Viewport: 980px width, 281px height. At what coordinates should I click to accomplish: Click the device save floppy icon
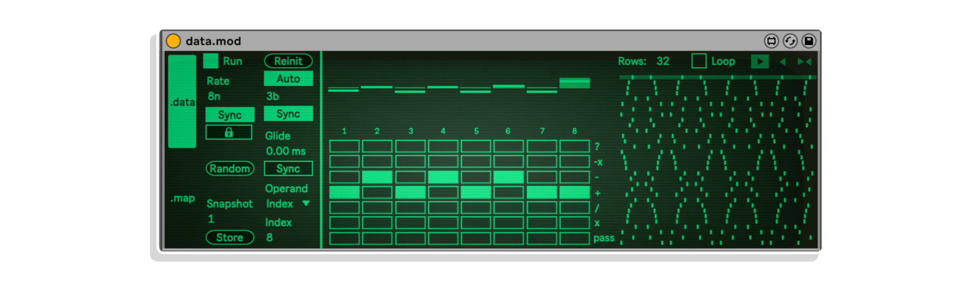(x=809, y=41)
